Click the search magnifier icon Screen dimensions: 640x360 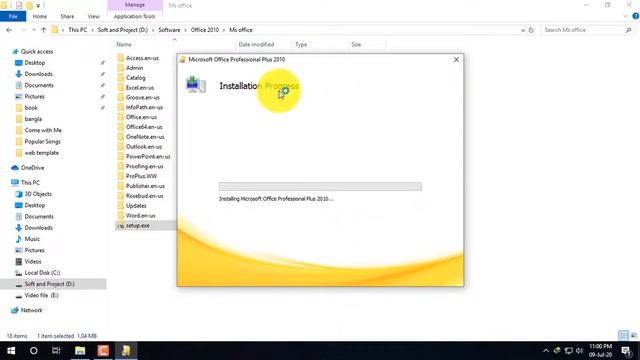tap(629, 30)
